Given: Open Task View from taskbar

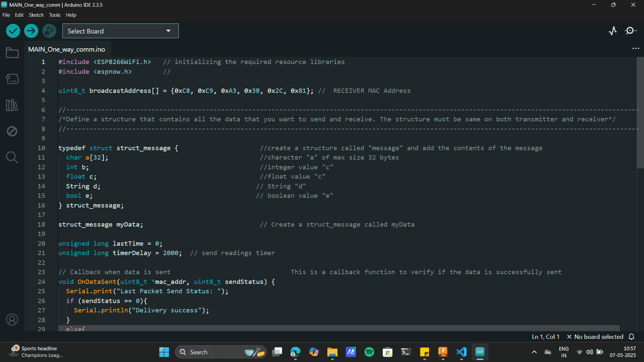Looking at the screenshot, I should click(277, 352).
